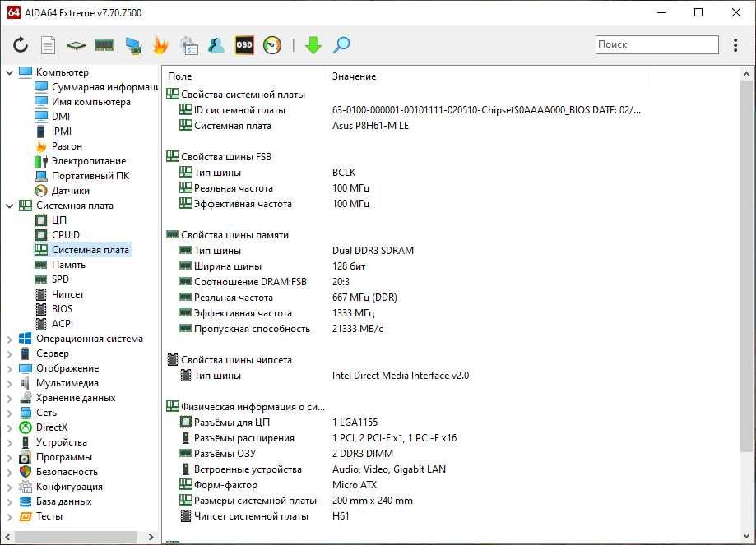Open Безопасность tree item
Screen dimensions: 756x545
58,473
